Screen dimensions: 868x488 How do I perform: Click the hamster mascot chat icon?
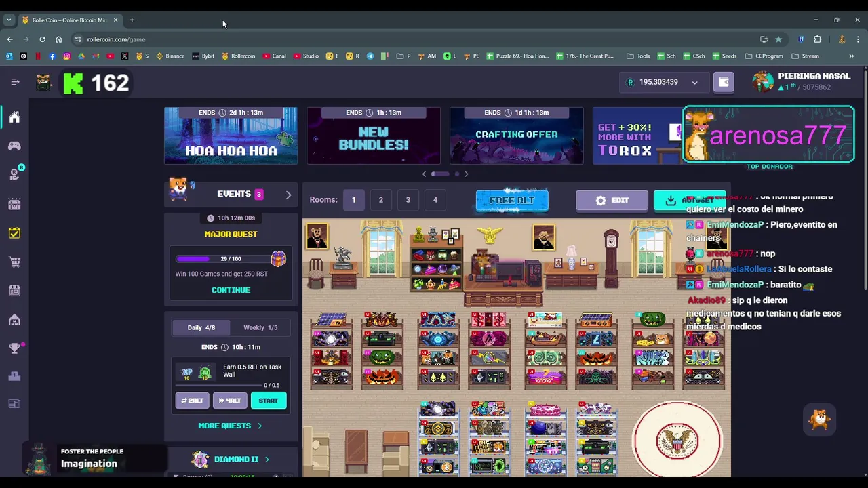point(820,419)
